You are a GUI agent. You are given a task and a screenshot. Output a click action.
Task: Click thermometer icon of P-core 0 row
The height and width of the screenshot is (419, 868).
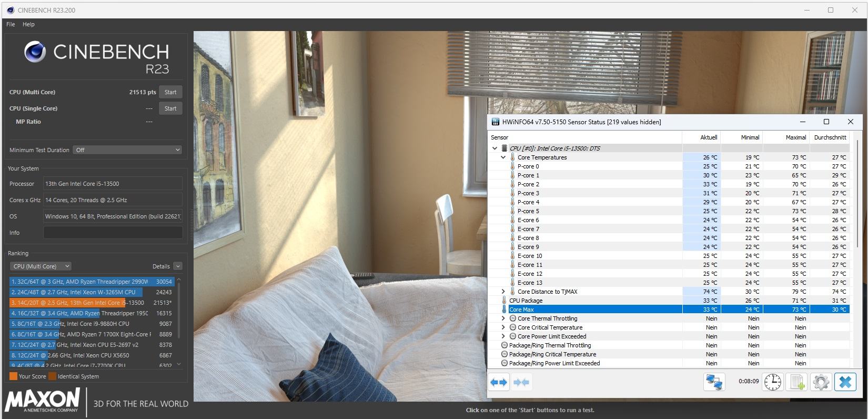(x=512, y=166)
